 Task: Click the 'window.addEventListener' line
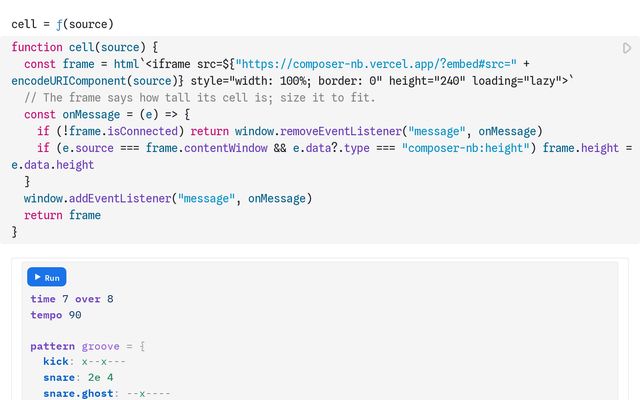click(x=168, y=198)
